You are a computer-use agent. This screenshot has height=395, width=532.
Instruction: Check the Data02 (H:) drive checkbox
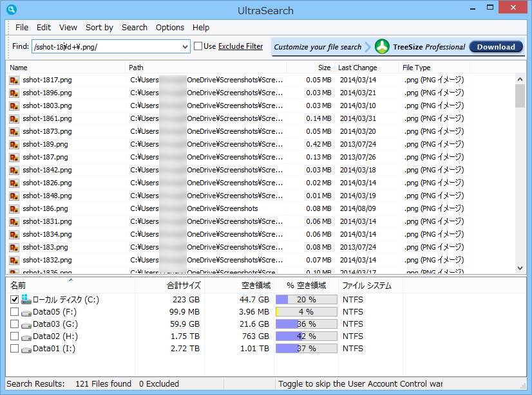tap(14, 336)
